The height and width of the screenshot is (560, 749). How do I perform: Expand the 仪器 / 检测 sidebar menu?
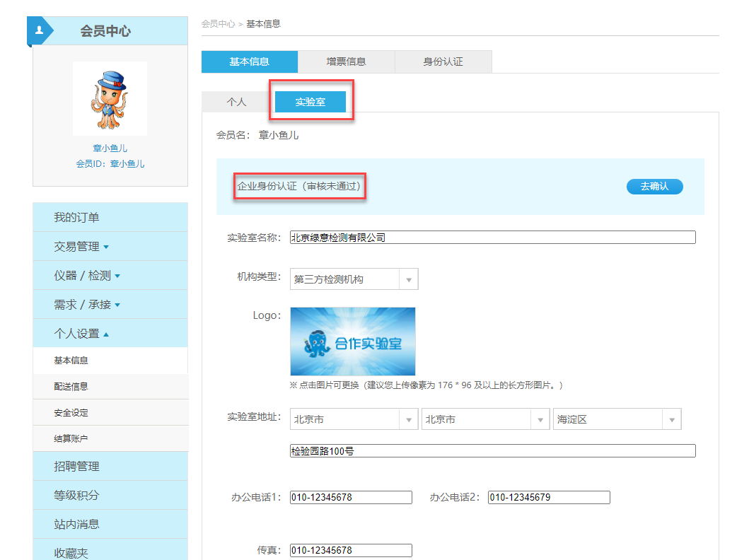tap(87, 276)
